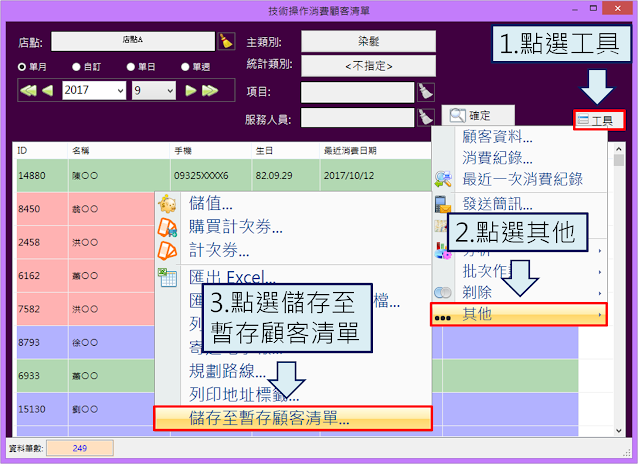Image resolution: width=638 pixels, height=464 pixels.
Task: Select 儲存至暫存顧客清單... menu entry
Action: pos(293,418)
